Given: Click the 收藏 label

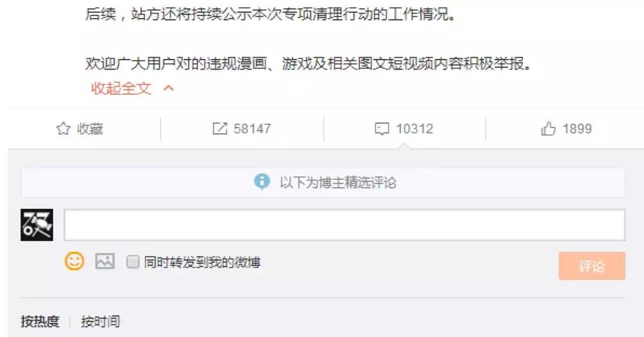Looking at the screenshot, I should (x=90, y=129).
